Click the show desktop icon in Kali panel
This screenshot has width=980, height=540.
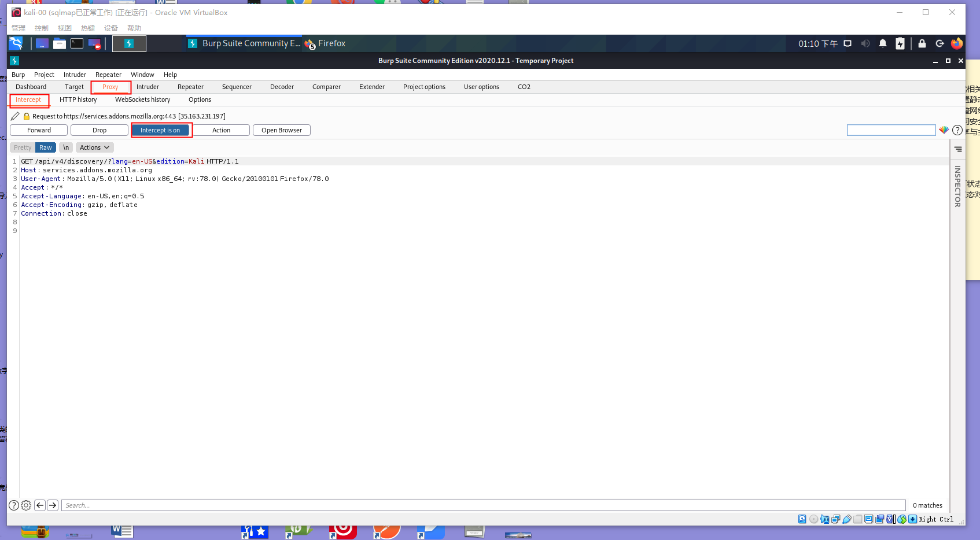tap(42, 43)
